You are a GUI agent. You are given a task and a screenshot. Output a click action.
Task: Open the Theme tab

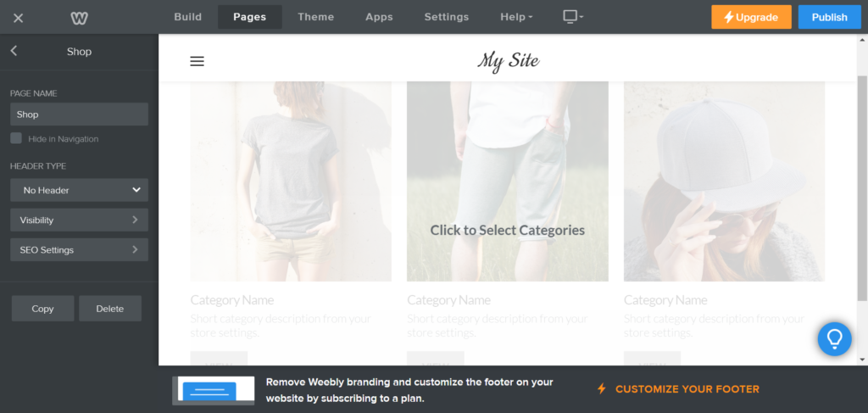point(315,17)
